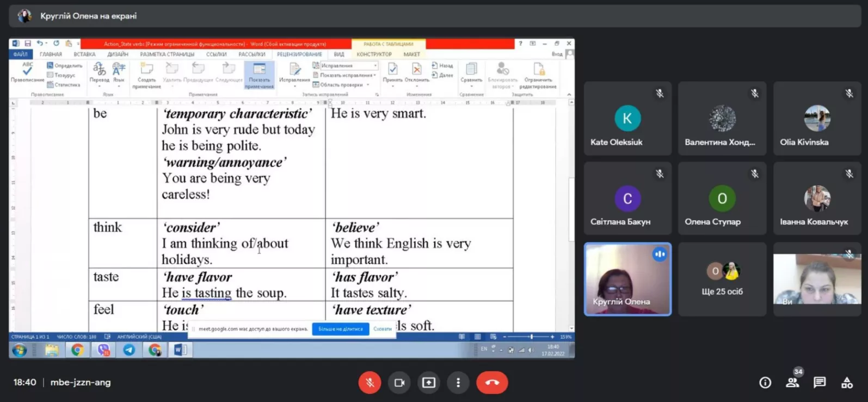Open the РАЗМЕТКА СТРАНИЦЫ tab
The width and height of the screenshot is (868, 402).
pyautogui.click(x=167, y=54)
